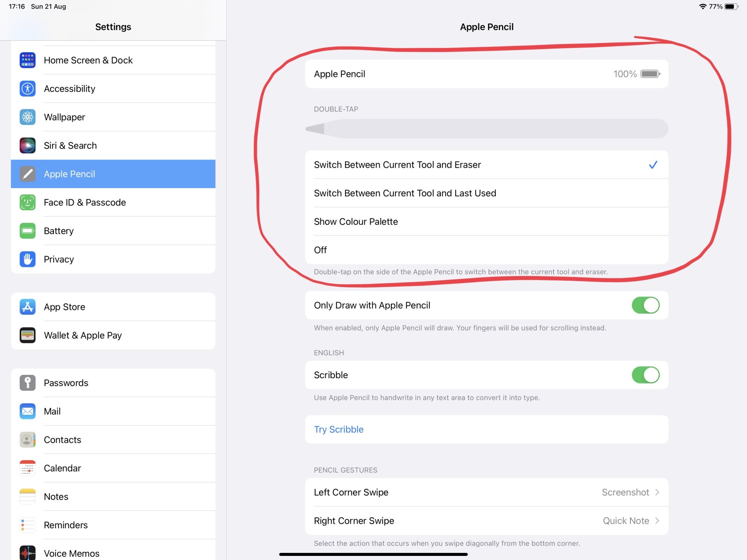Tap the Wallpaper flower icon
Screen dimensions: 747x560
28,117
